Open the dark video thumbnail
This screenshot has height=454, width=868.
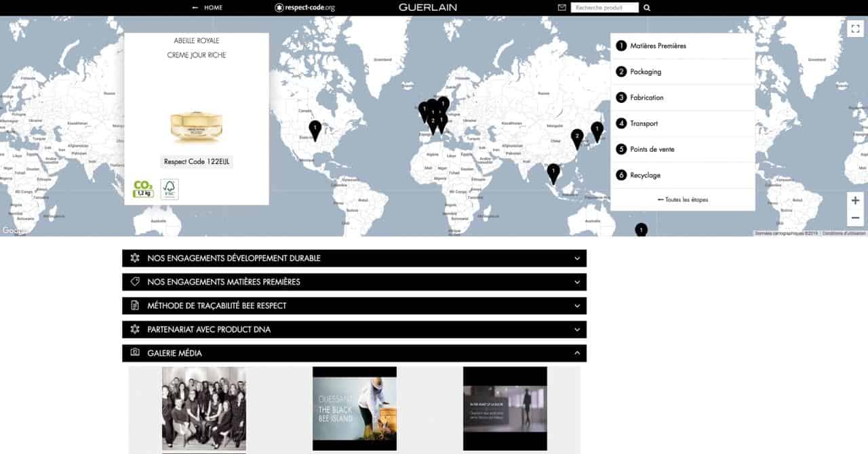pyautogui.click(x=505, y=409)
